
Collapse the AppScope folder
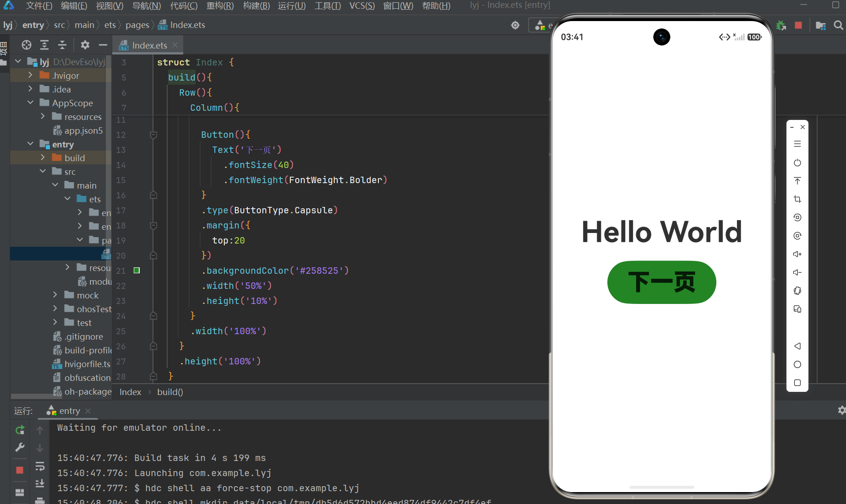[30, 103]
